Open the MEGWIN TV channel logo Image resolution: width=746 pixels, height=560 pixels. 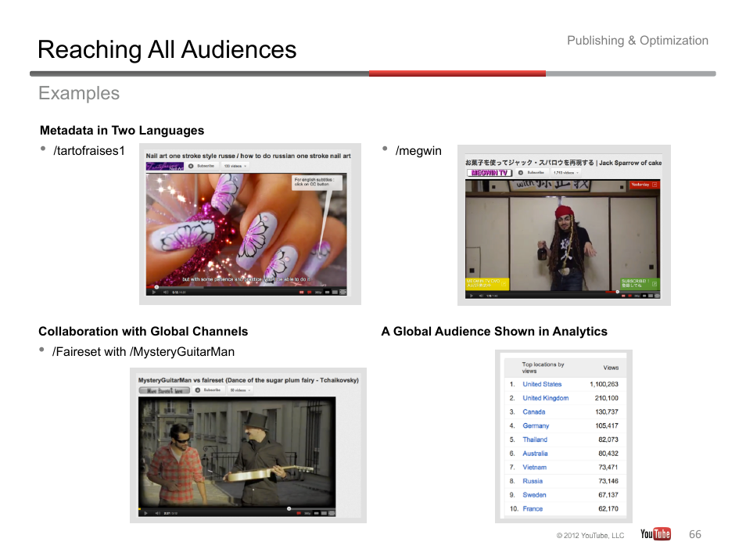click(x=490, y=173)
